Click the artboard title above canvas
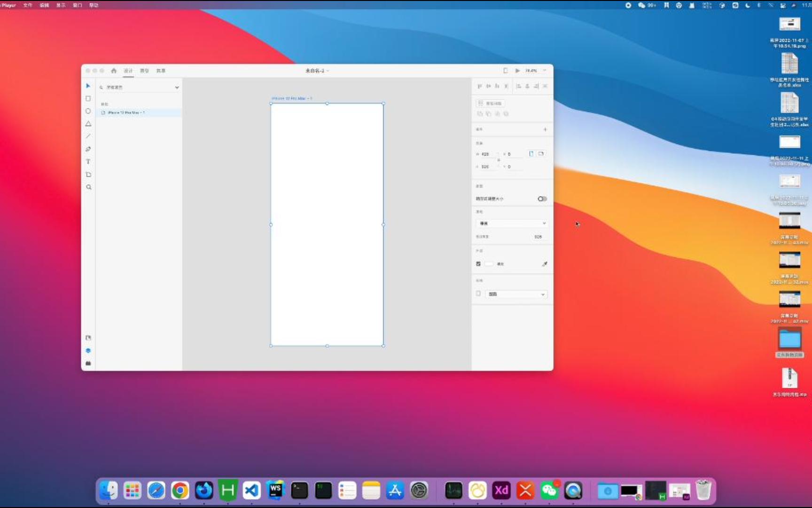The height and width of the screenshot is (508, 812). pyautogui.click(x=292, y=98)
